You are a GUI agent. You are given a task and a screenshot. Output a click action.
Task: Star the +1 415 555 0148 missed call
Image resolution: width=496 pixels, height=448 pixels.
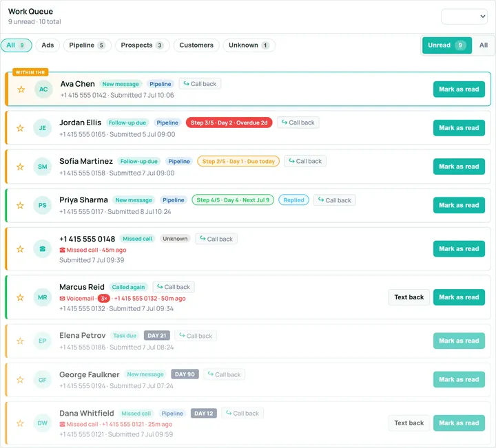[x=20, y=249]
